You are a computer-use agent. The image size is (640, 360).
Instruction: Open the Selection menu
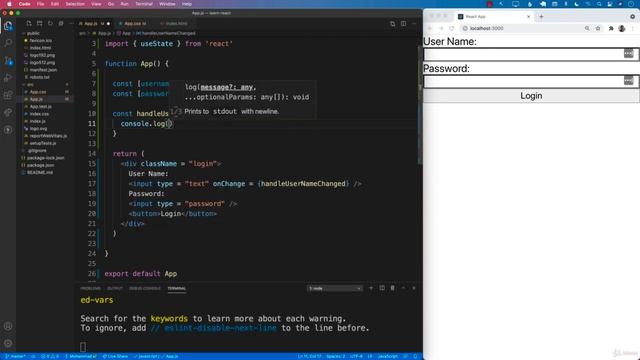tap(75, 4)
